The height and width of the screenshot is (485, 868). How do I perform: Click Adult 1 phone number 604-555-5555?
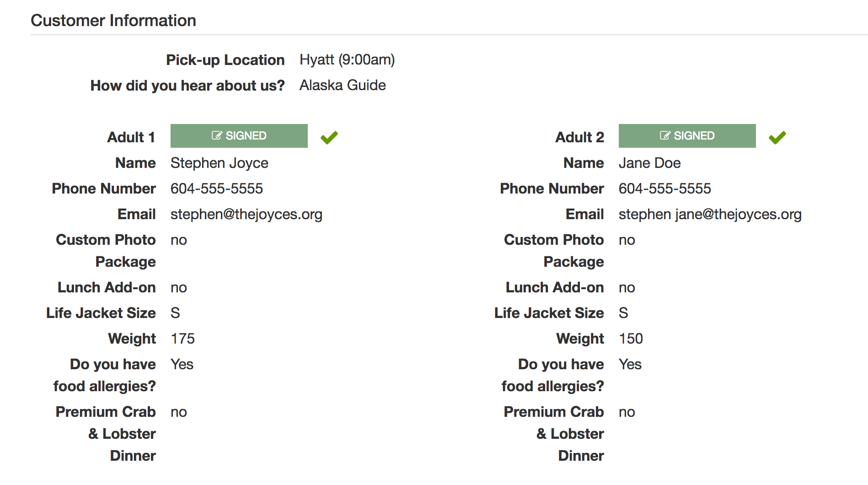point(216,189)
